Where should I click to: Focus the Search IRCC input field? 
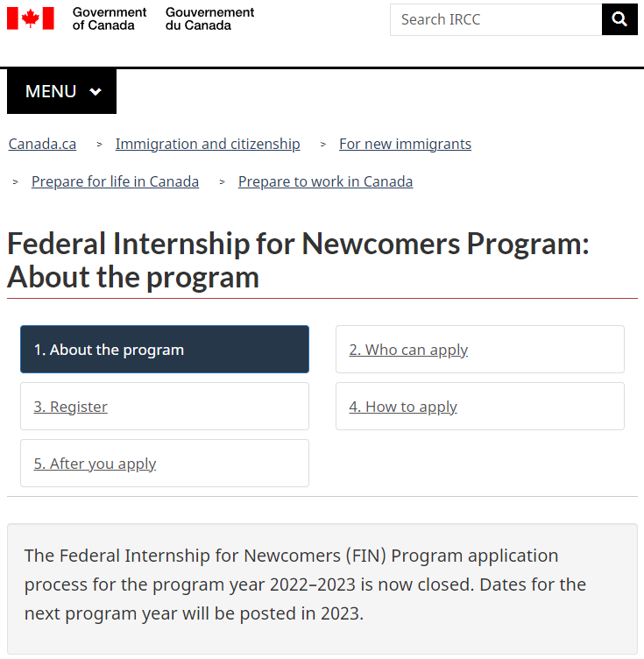click(496, 19)
